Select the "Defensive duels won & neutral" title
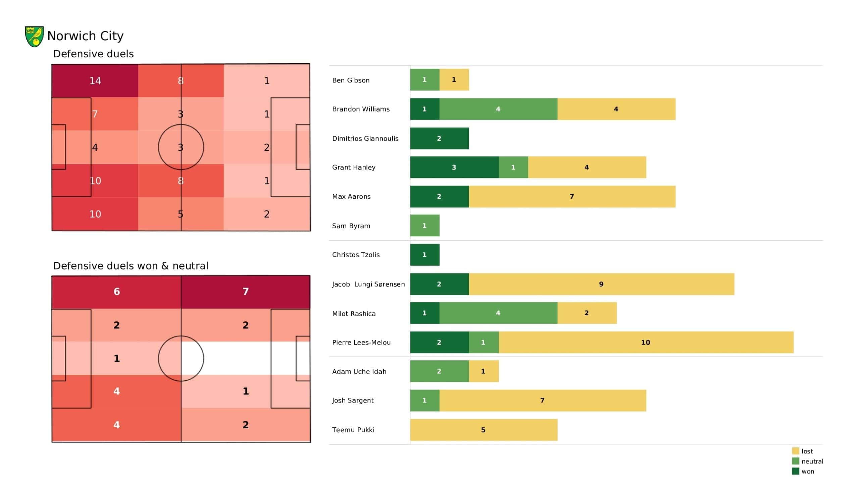The image size is (859, 504). coord(131,266)
